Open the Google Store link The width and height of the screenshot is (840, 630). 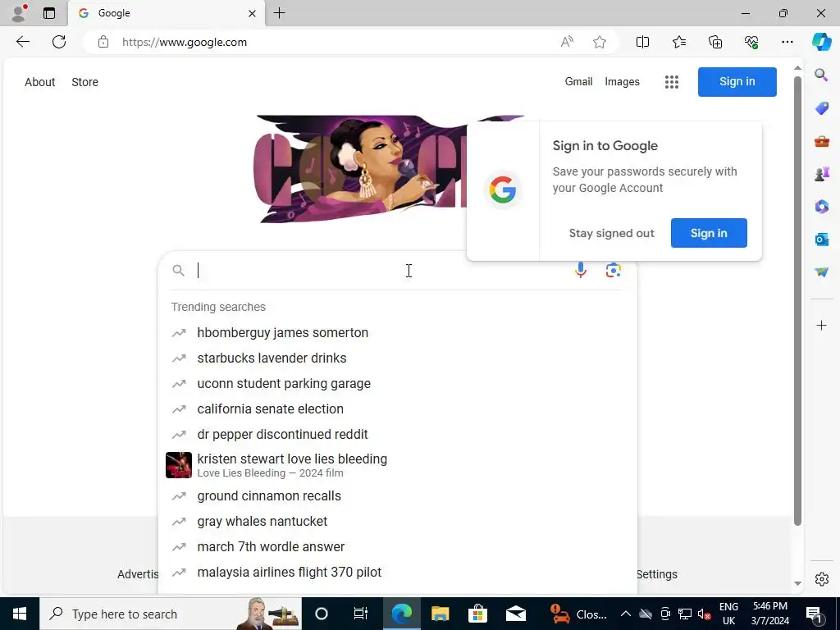pyautogui.click(x=84, y=82)
